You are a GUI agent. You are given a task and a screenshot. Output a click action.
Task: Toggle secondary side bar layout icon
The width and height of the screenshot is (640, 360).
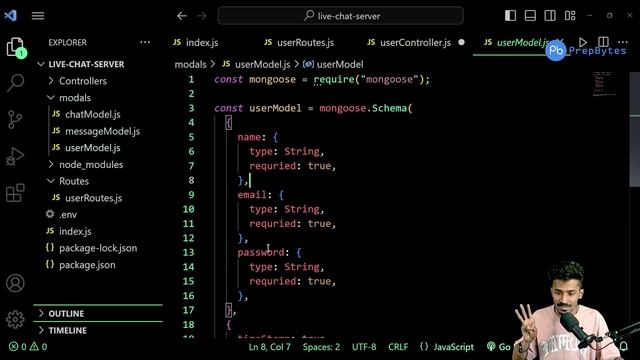click(550, 16)
